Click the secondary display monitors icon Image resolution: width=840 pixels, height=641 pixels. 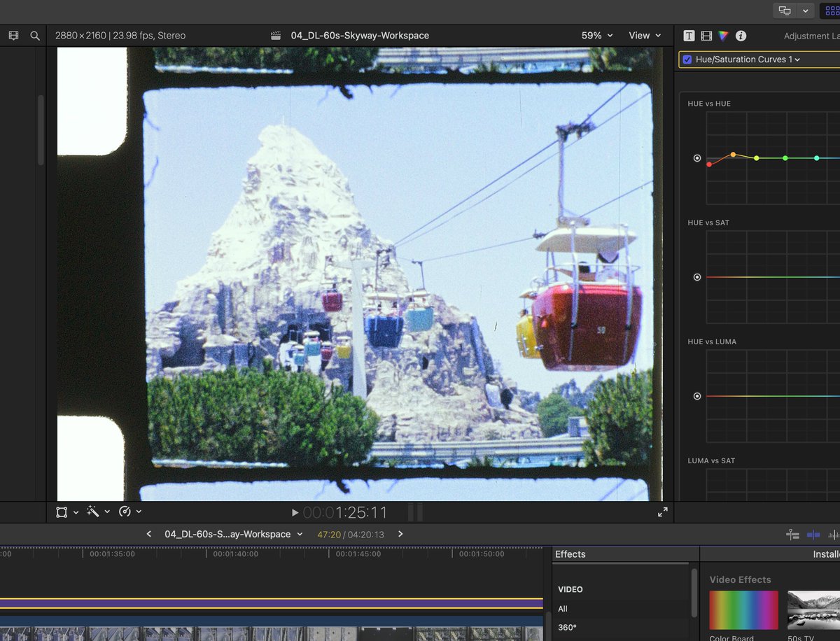point(785,10)
